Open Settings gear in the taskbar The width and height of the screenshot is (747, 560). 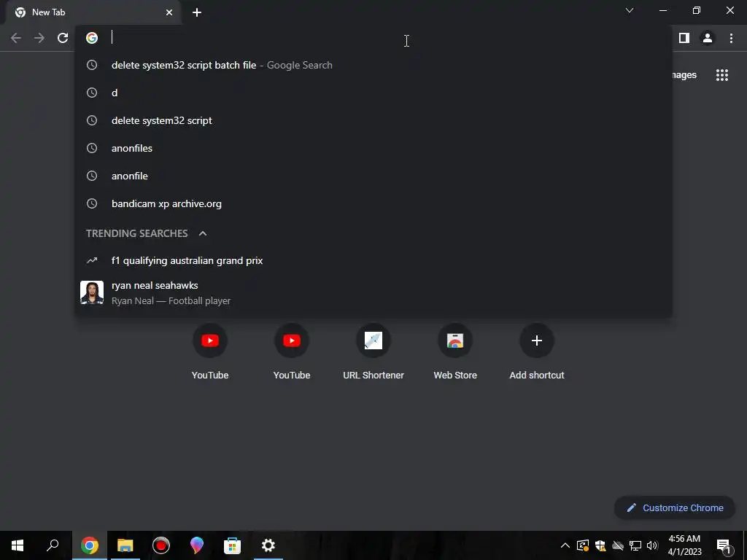[268, 545]
